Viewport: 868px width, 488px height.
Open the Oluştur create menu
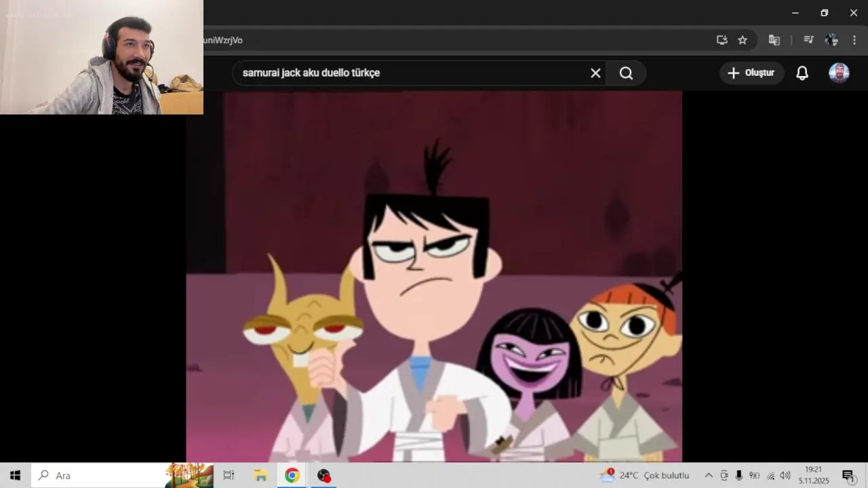pos(751,73)
